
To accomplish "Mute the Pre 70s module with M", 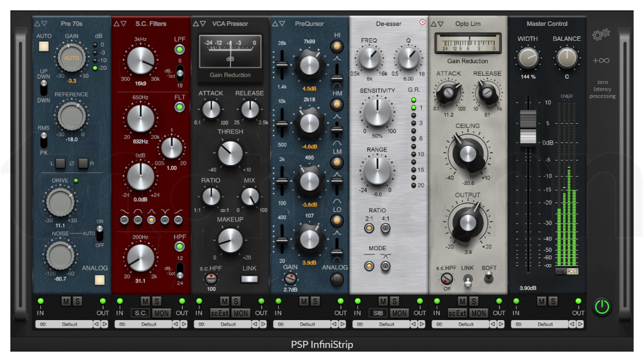I will point(66,301).
